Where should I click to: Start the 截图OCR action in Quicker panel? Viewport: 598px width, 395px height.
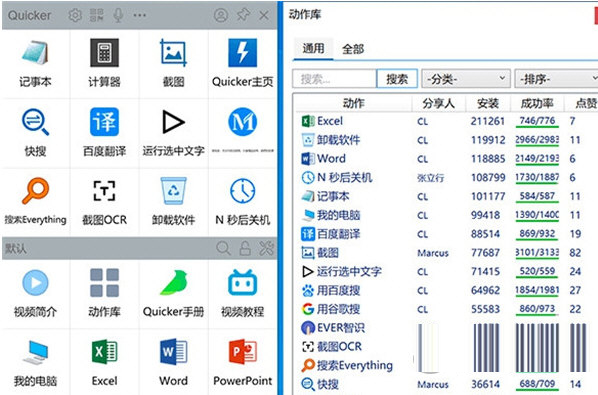click(104, 202)
